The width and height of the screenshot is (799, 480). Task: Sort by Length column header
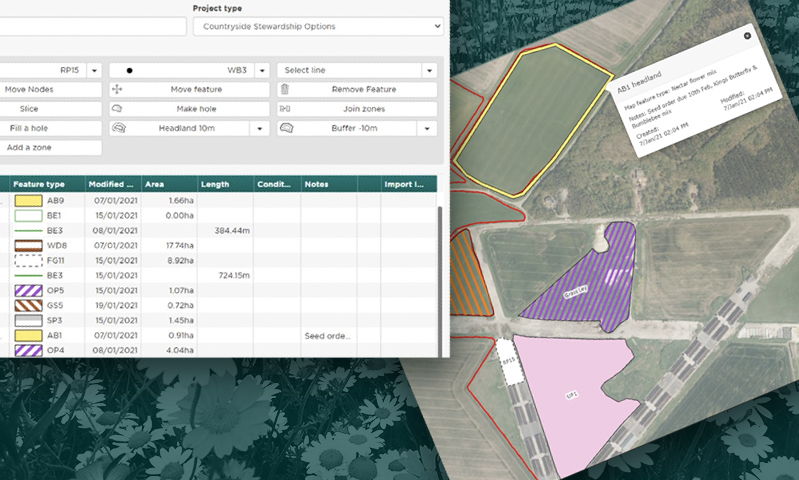coord(225,184)
